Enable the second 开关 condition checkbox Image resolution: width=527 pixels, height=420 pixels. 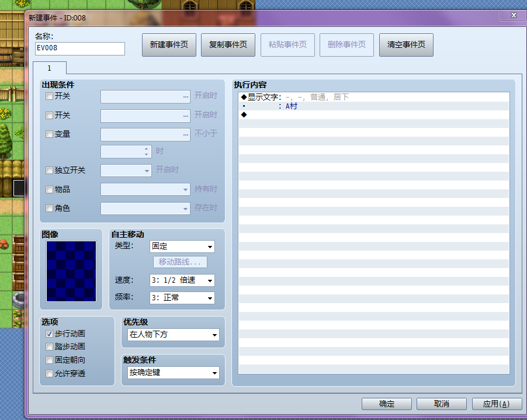coord(49,115)
